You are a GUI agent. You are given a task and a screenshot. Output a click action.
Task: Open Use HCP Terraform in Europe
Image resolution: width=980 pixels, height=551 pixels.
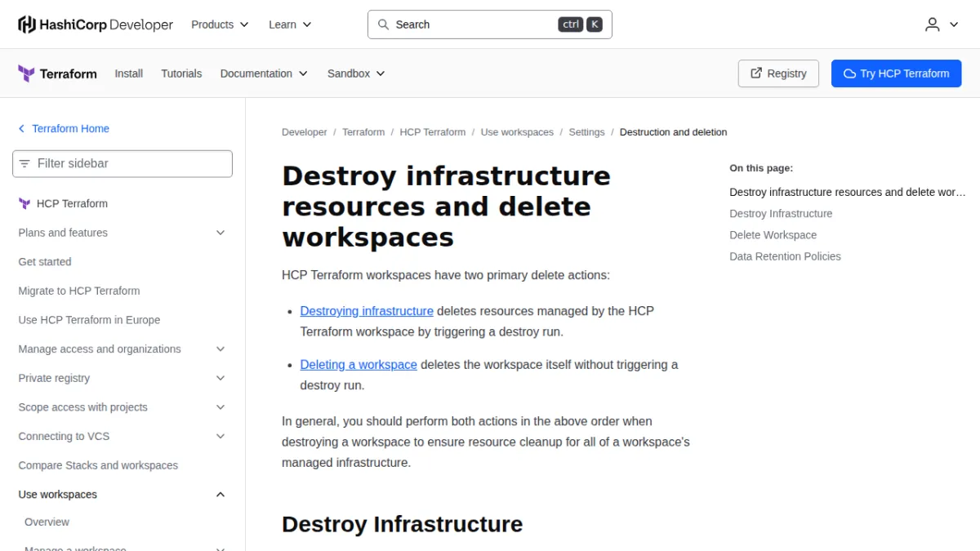point(89,320)
